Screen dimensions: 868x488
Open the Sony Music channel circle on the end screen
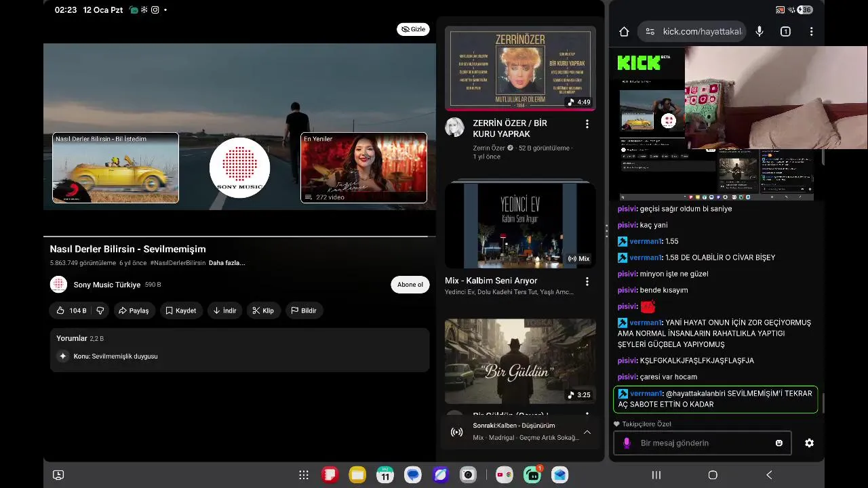239,167
